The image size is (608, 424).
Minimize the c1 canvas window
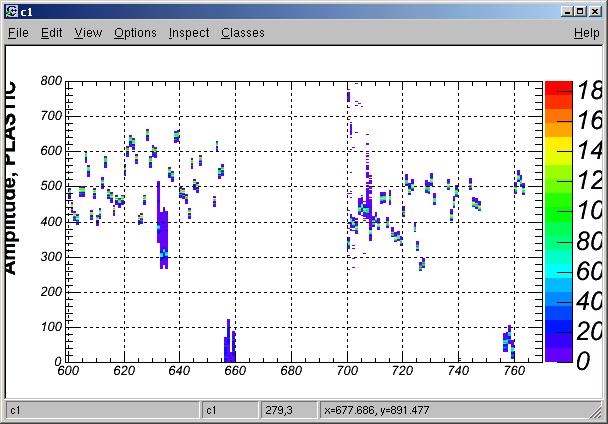pyautogui.click(x=567, y=12)
